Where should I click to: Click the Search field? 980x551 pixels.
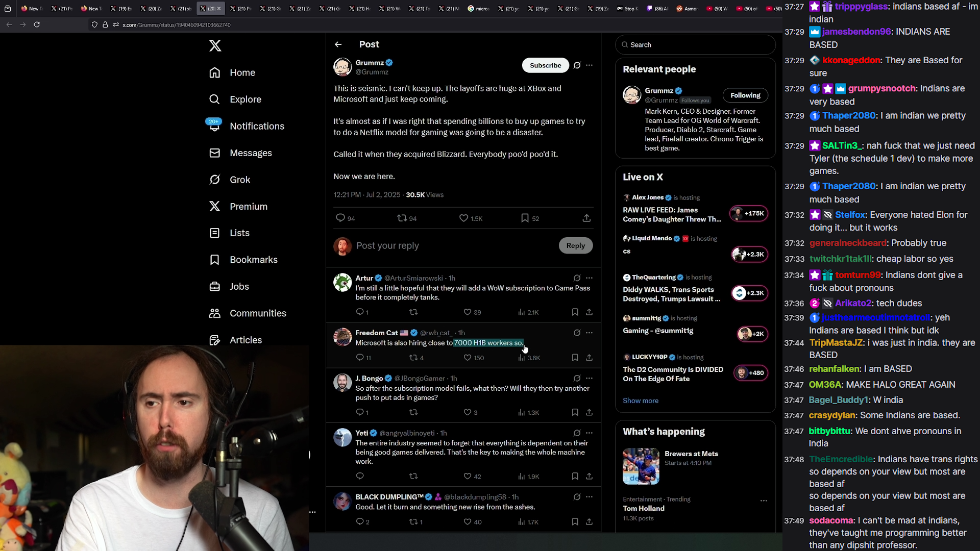coord(695,45)
